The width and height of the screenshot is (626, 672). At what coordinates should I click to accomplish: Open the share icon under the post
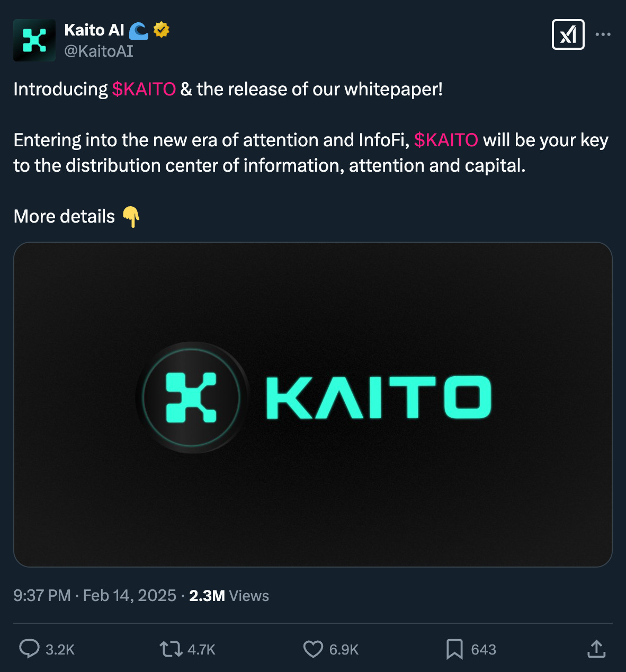click(x=596, y=649)
